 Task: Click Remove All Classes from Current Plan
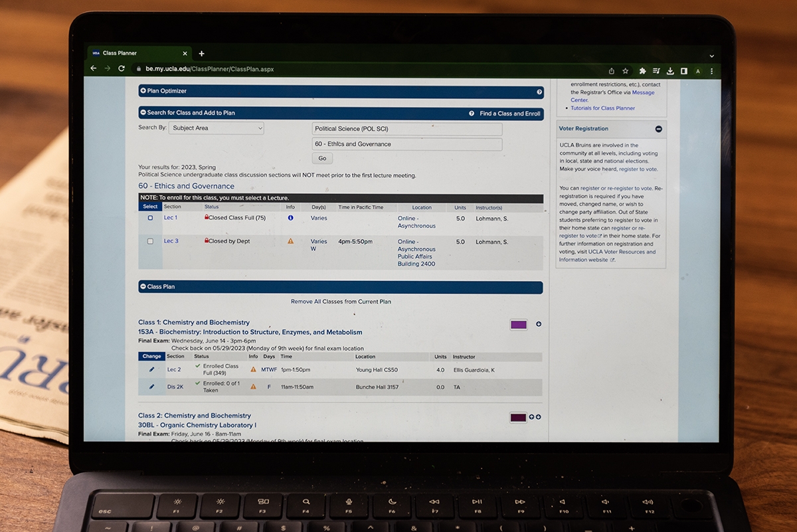click(x=341, y=302)
